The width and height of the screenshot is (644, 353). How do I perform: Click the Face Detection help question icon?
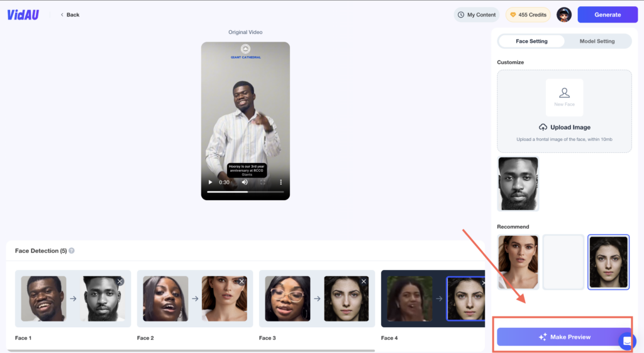(72, 250)
